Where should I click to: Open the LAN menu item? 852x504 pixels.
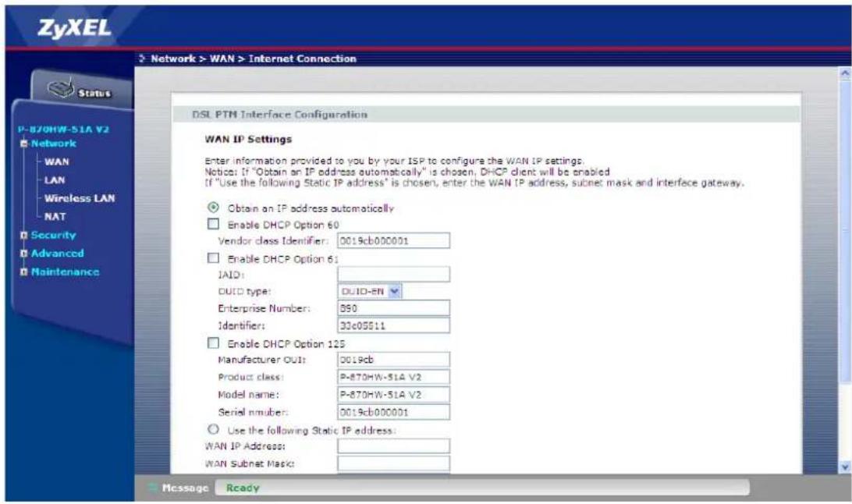tap(55, 179)
